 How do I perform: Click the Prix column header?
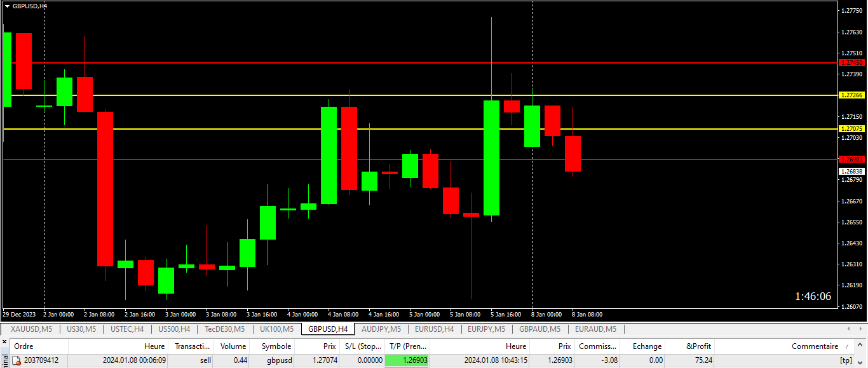[x=329, y=346]
